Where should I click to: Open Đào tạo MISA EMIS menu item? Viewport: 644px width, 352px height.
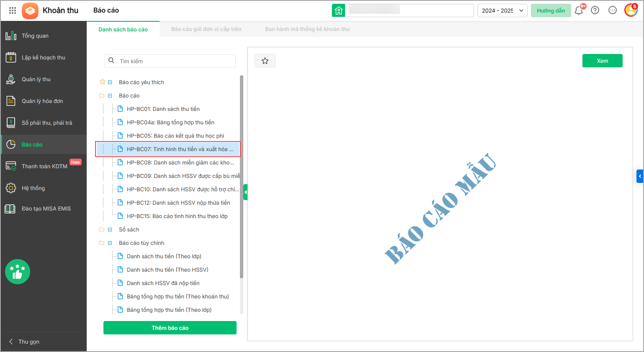44,208
